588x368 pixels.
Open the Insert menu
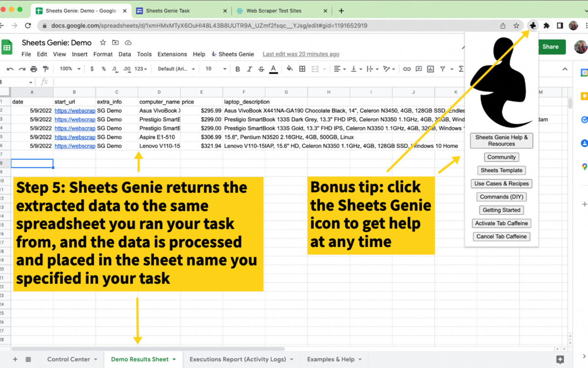pyautogui.click(x=79, y=54)
